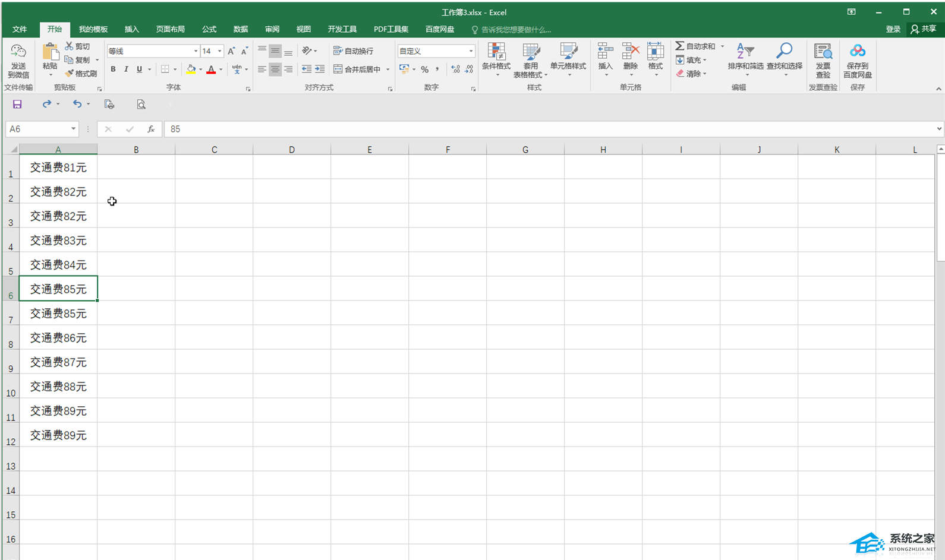The width and height of the screenshot is (945, 560).
Task: Launch 发票查验 invoice verification
Action: tap(823, 60)
